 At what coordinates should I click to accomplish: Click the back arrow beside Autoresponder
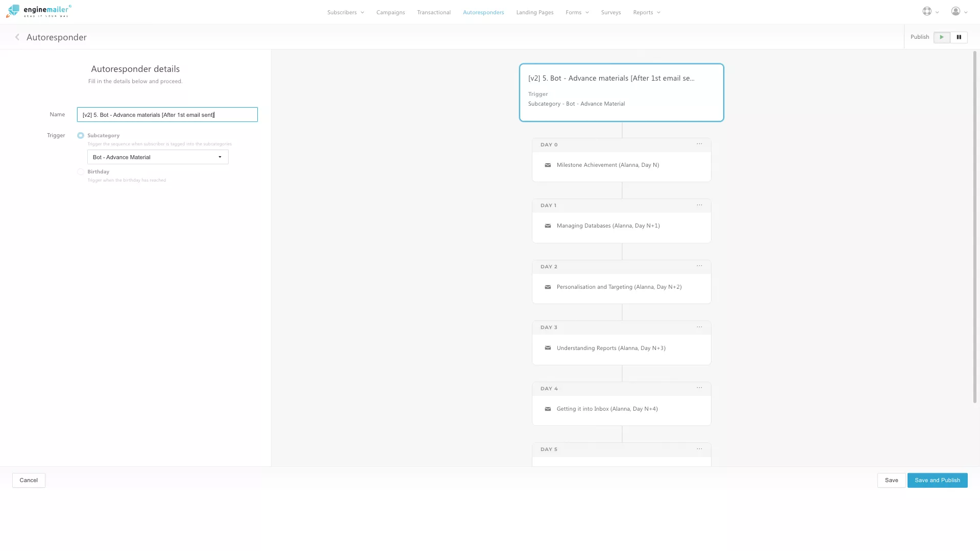click(17, 37)
